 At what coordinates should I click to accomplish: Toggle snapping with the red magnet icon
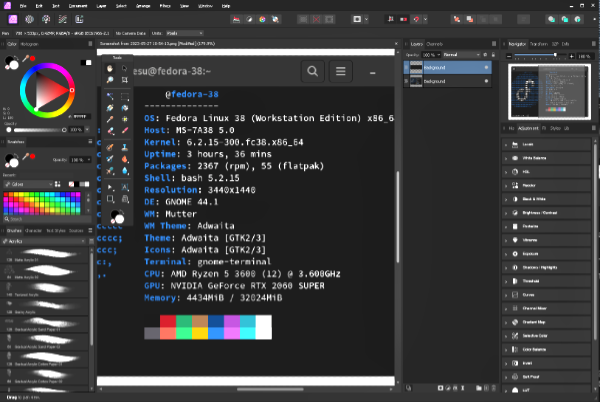416,19
